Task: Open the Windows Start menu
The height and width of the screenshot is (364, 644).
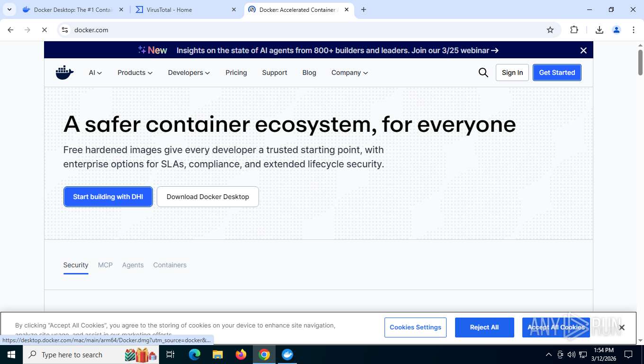Action: (x=11, y=355)
